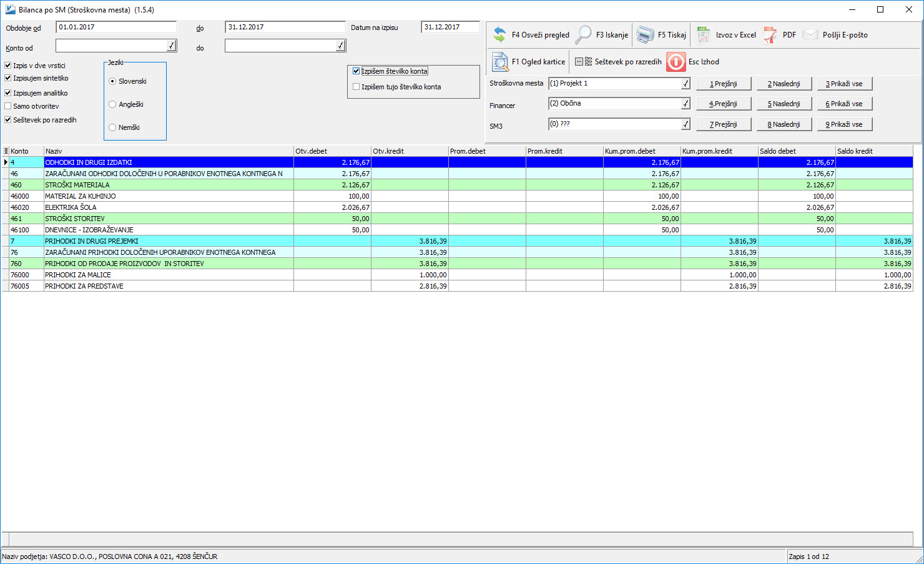924x564 pixels.
Task: Click the horizontal scrollbar below grid
Action: coord(457,539)
